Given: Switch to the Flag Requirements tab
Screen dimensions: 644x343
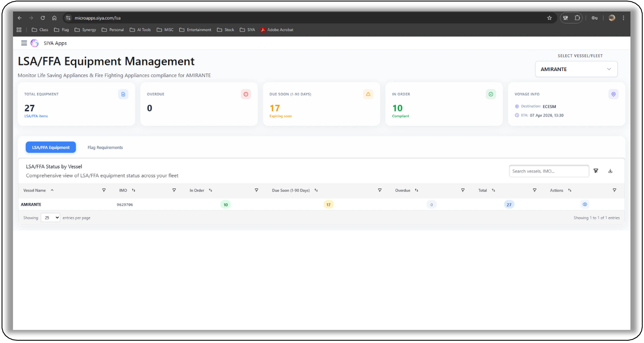Looking at the screenshot, I should coord(105,147).
